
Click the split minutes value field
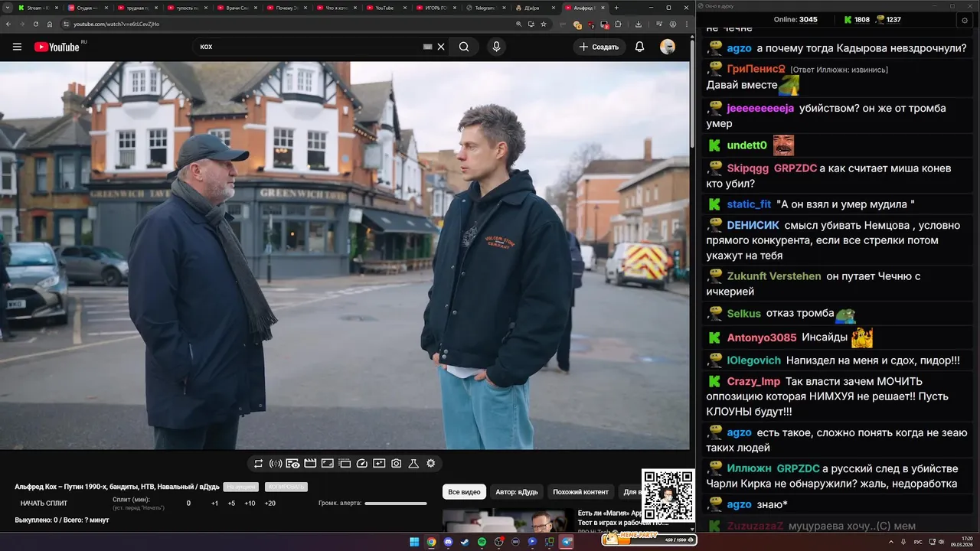[188, 503]
